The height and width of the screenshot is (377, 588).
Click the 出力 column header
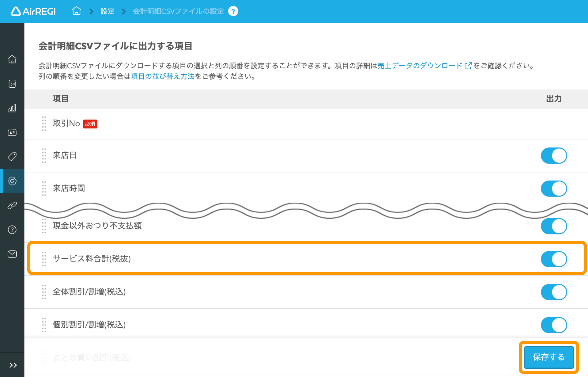click(x=554, y=99)
